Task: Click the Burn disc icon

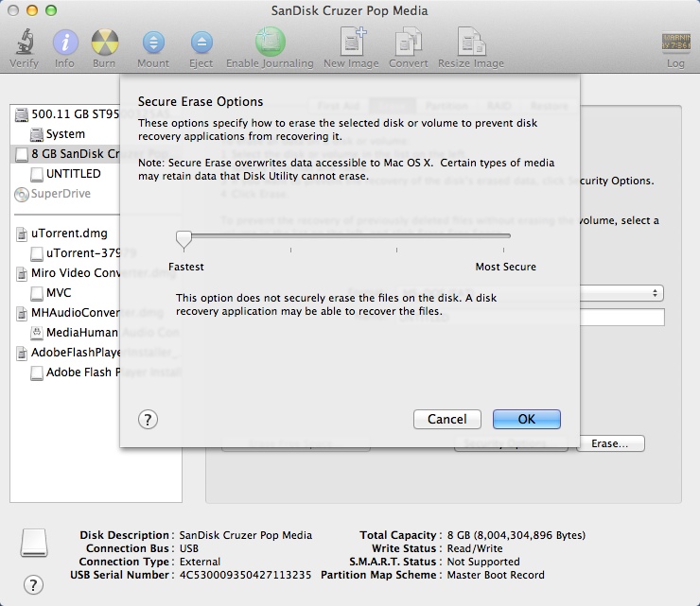Action: pos(104,43)
